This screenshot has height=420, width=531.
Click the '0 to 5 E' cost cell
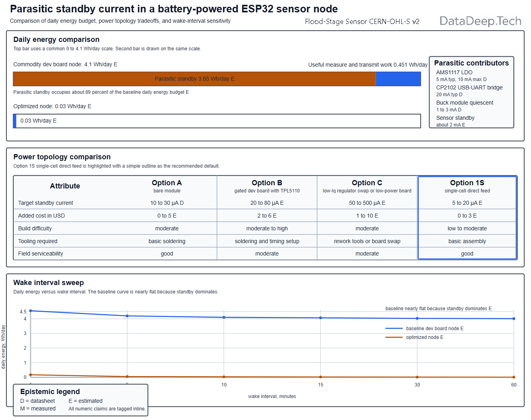tap(167, 216)
